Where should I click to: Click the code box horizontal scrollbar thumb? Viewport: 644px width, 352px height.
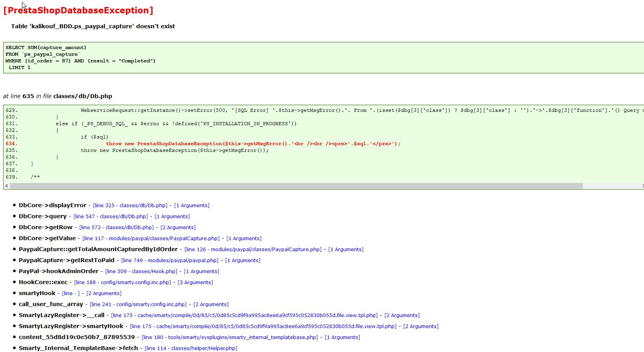[x=297, y=186]
